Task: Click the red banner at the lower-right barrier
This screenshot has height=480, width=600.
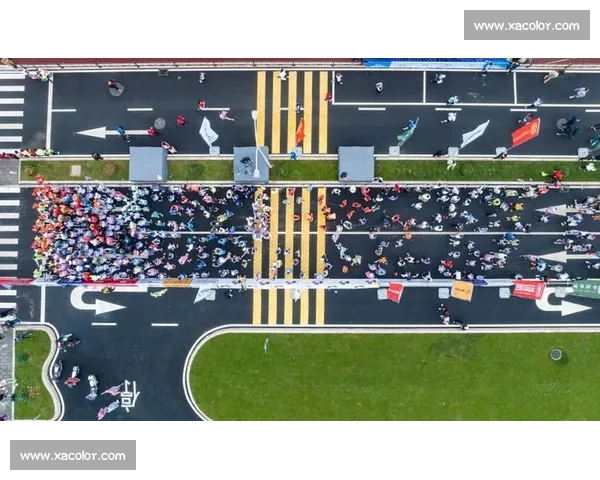Action: tap(528, 290)
